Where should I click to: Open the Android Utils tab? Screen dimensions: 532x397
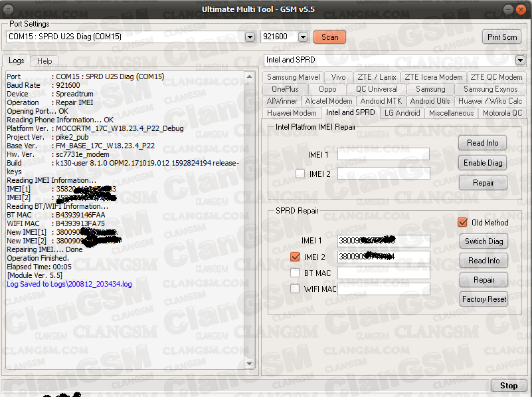click(430, 101)
